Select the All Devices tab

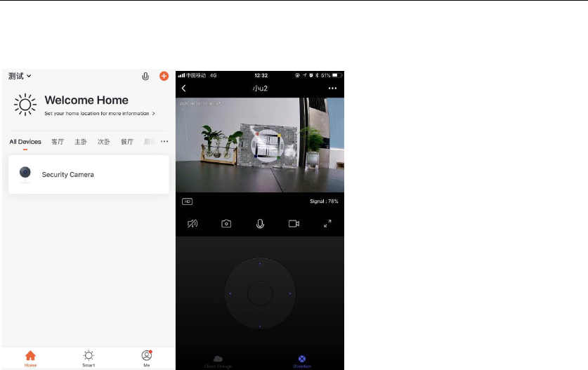25,142
